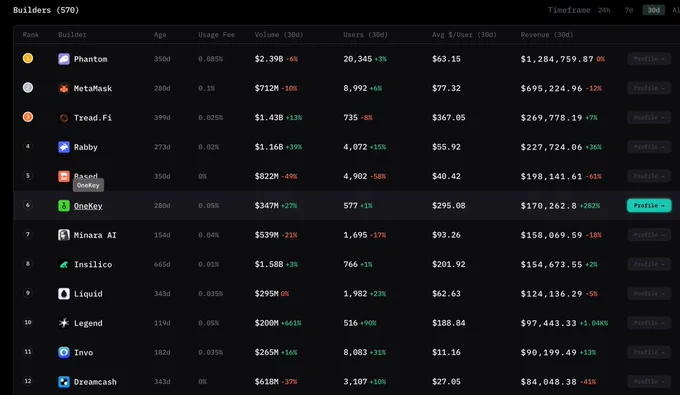The width and height of the screenshot is (680, 395).
Task: Click the Insilico builder name
Action: pyautogui.click(x=93, y=264)
